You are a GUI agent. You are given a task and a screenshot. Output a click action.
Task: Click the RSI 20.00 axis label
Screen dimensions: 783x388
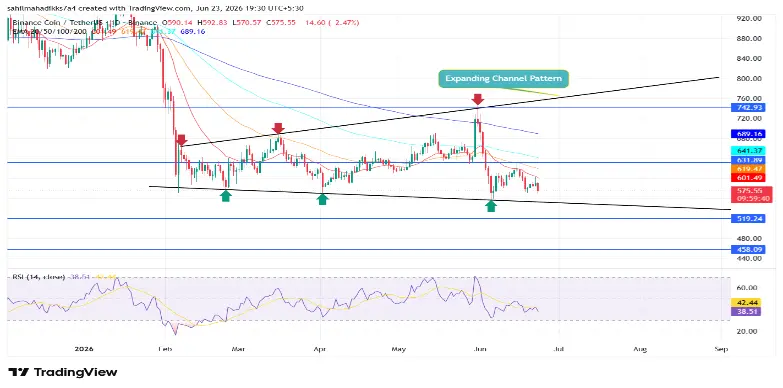coord(748,331)
